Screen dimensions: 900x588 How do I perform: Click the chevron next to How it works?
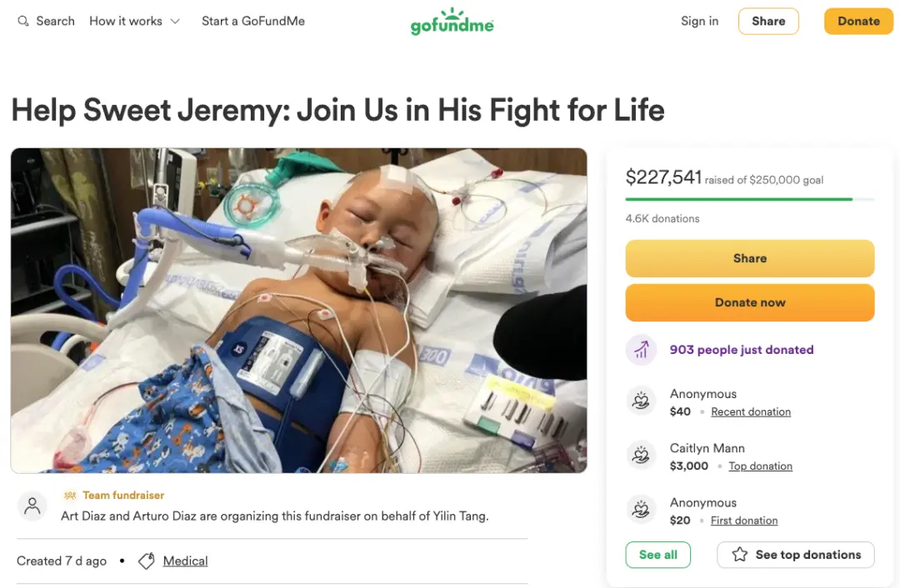(175, 21)
